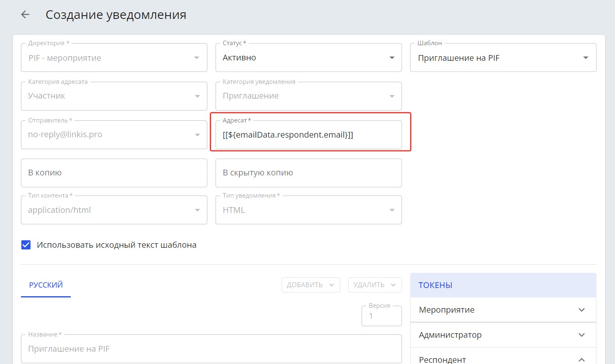Open the Отправитель dropdown
The height and width of the screenshot is (364, 615).
[x=114, y=135]
